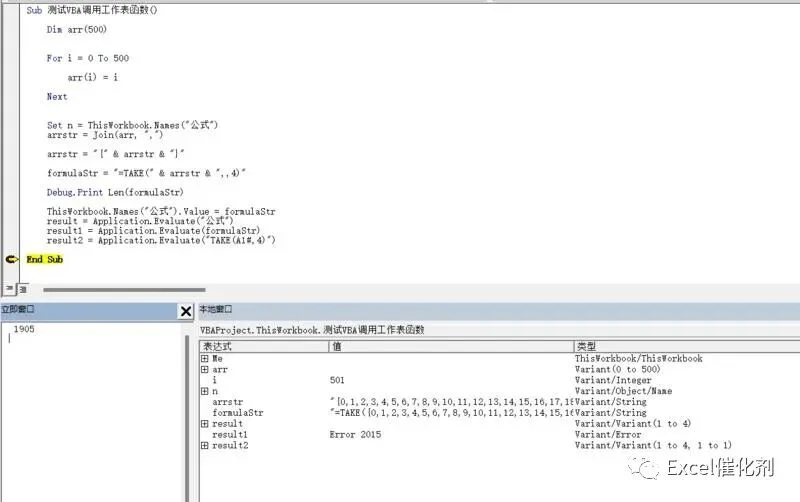
Task: Click the 类型 column header
Action: (687, 346)
